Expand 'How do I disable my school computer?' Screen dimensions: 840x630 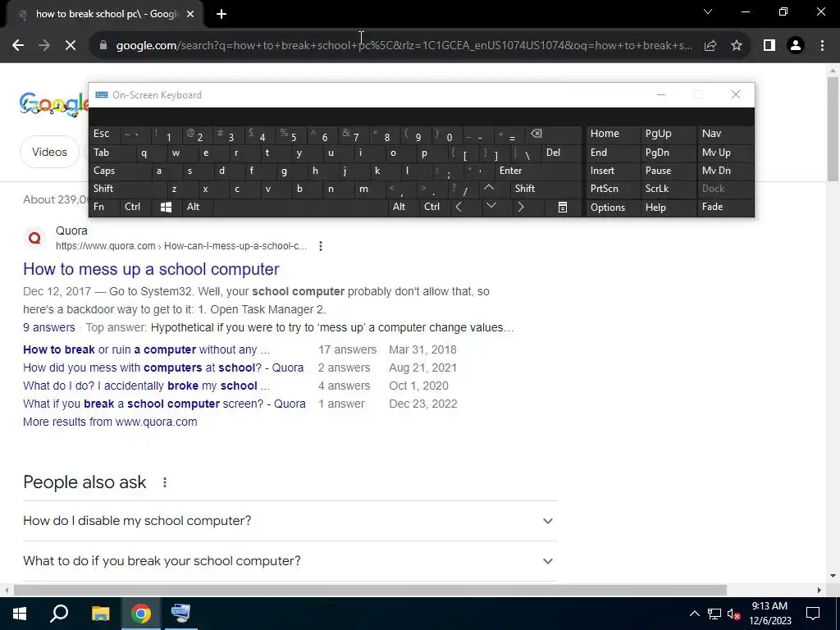pos(290,521)
